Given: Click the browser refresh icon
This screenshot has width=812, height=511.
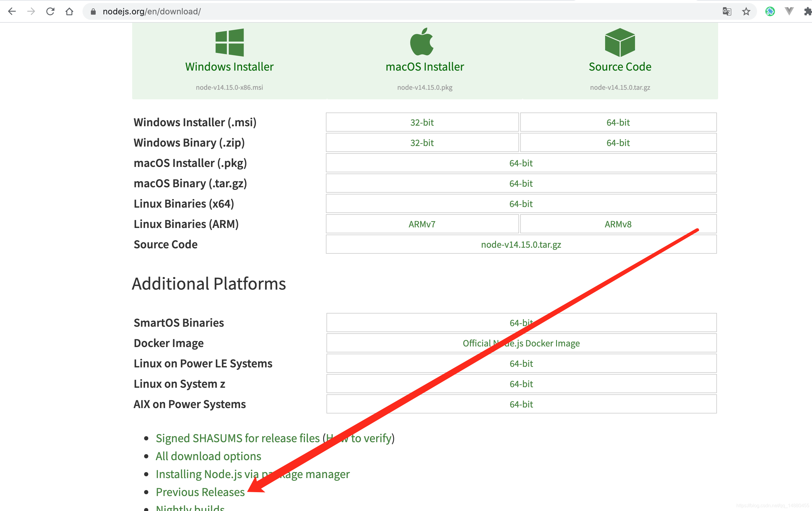Looking at the screenshot, I should (50, 11).
